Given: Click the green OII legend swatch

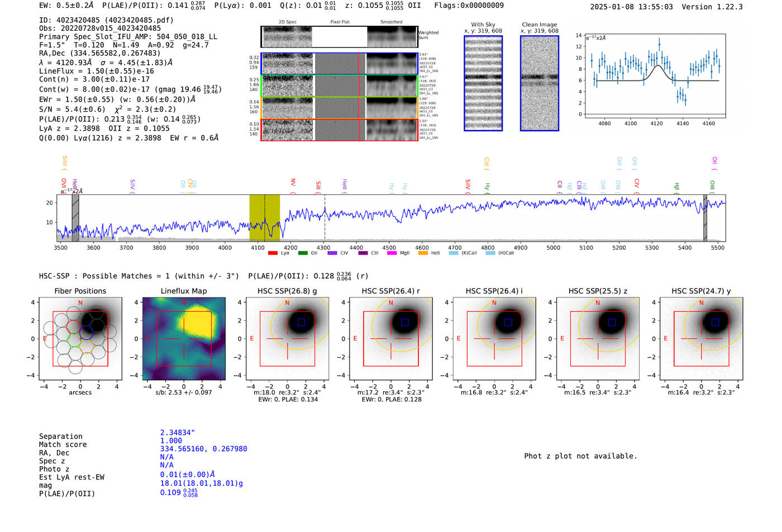Looking at the screenshot, I should click(x=303, y=253).
